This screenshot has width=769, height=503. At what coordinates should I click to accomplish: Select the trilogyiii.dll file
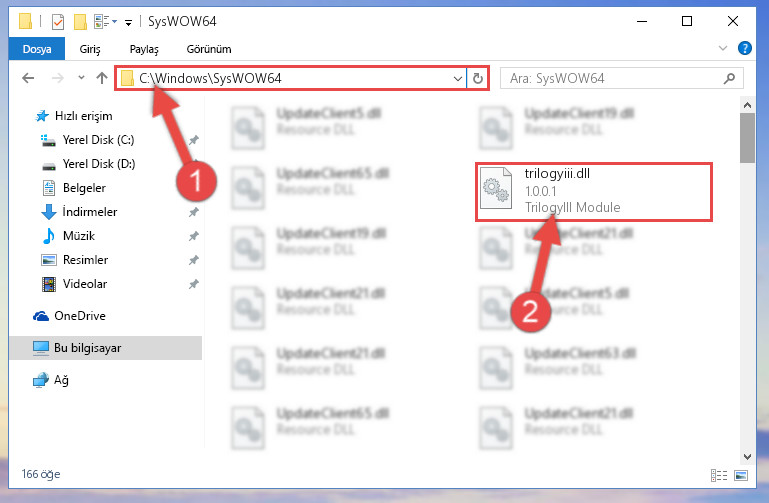(x=593, y=192)
